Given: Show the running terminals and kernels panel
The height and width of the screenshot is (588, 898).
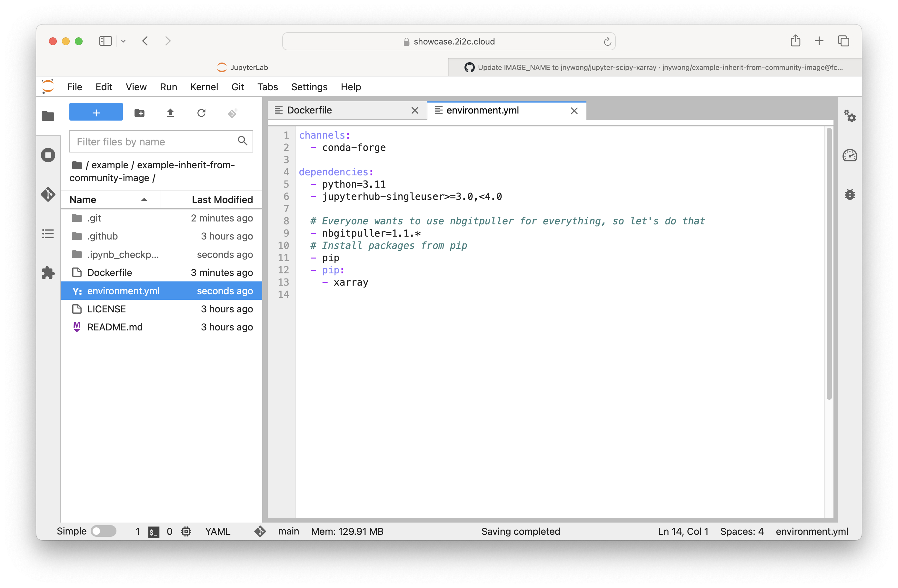Looking at the screenshot, I should (48, 155).
